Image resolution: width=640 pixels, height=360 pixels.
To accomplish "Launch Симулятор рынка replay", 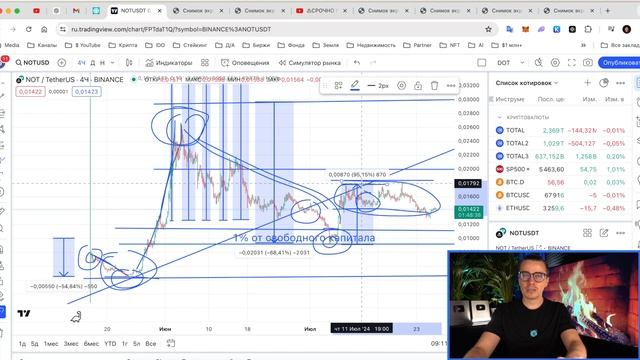I will (x=310, y=62).
